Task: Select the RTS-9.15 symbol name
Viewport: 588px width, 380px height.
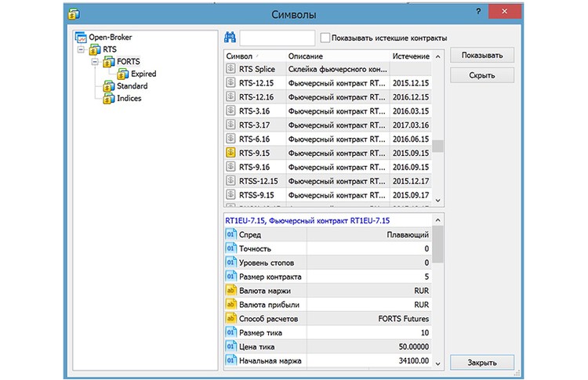Action: [254, 153]
